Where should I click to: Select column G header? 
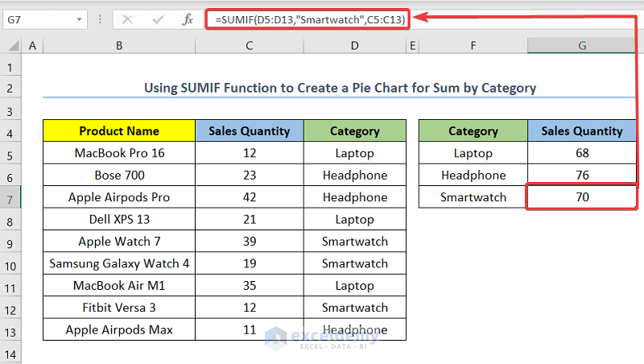coord(581,47)
